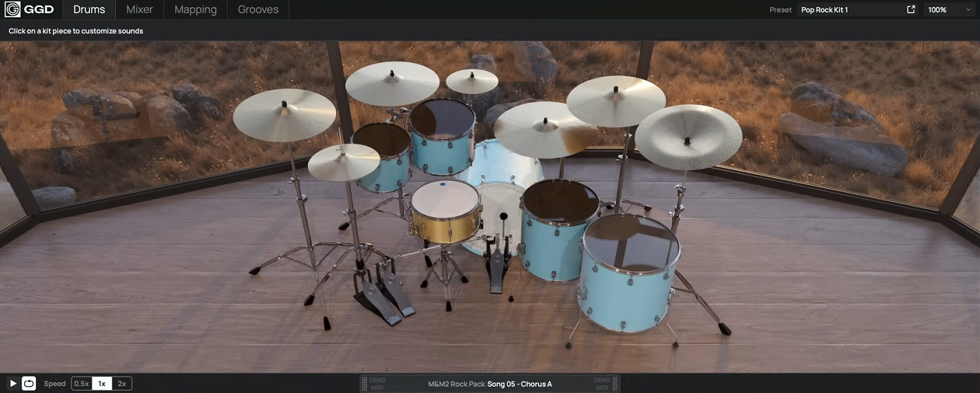Click the left drag MIDI handle

tap(377, 383)
